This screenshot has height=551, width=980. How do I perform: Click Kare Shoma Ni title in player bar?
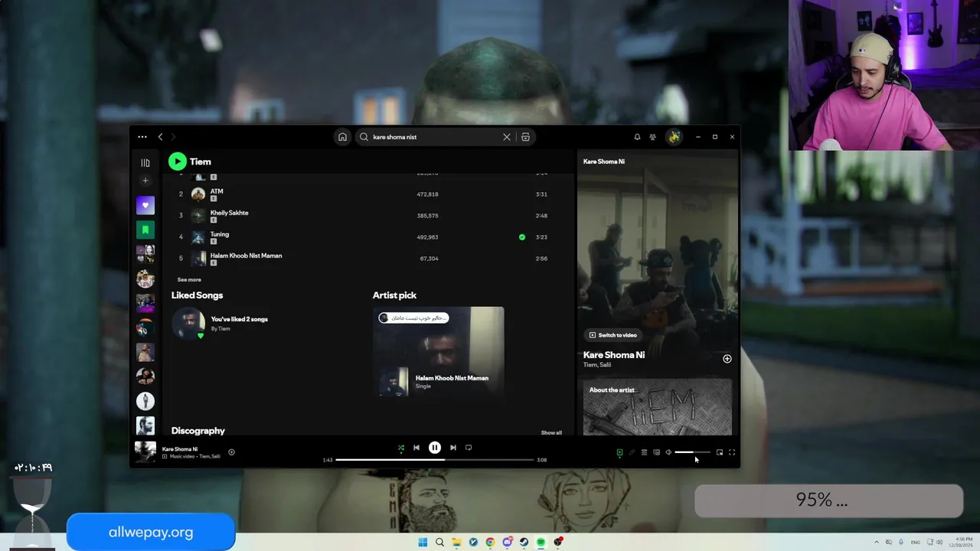[180, 449]
